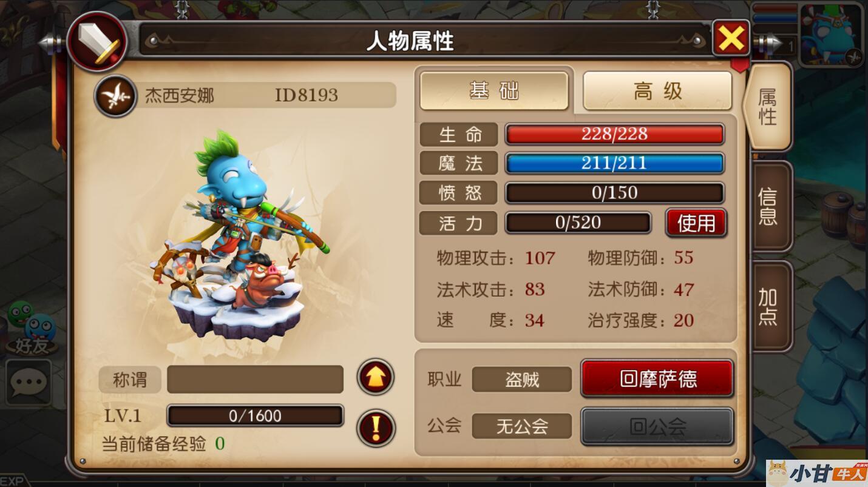Open the chat bubble icon
Image resolution: width=868 pixels, height=487 pixels.
(29, 382)
